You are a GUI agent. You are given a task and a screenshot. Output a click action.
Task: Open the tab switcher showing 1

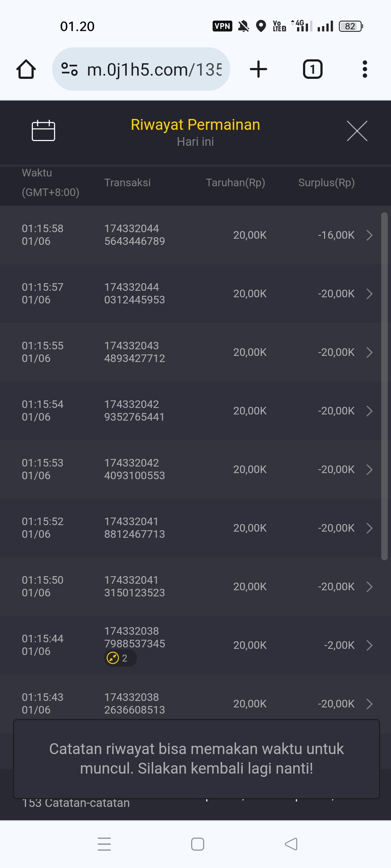click(x=312, y=69)
